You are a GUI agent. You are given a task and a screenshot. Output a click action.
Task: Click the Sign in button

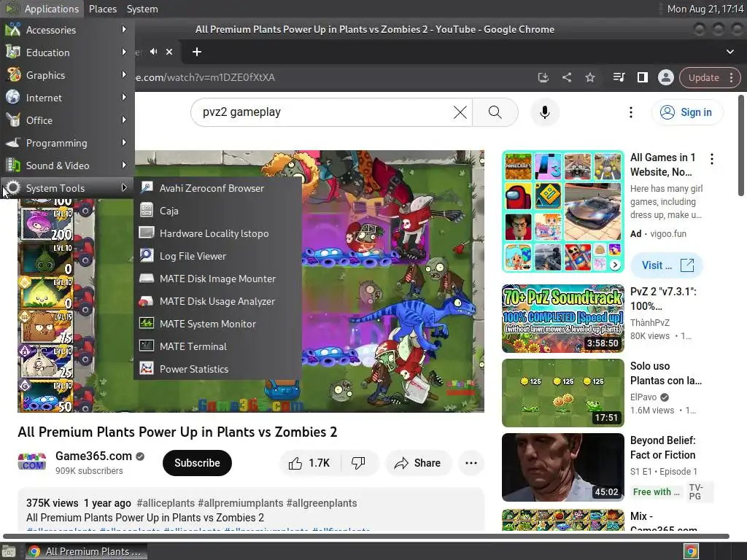687,112
